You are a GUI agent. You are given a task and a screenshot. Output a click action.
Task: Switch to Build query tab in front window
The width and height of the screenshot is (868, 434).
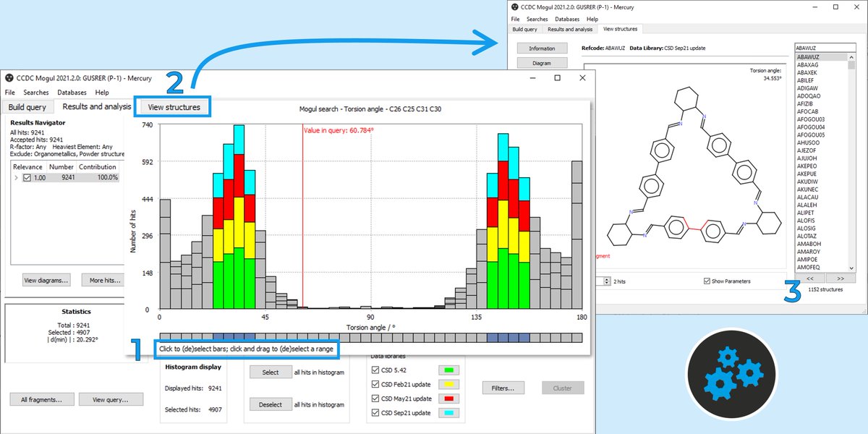[x=27, y=107]
